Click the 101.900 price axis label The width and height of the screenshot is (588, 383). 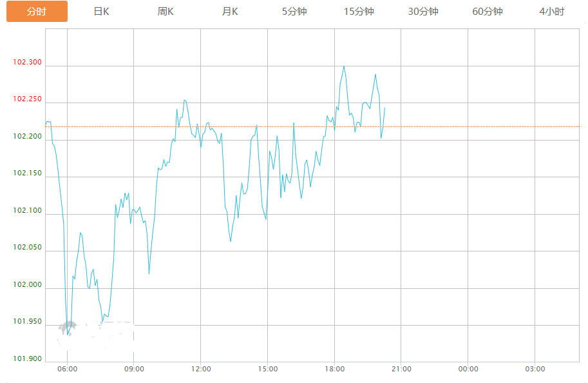coord(27,359)
